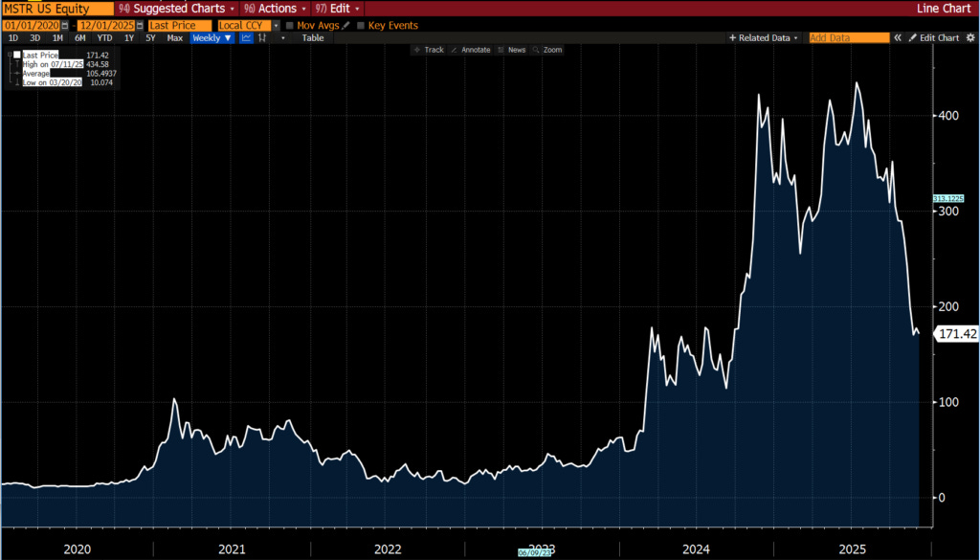This screenshot has width=980, height=560.
Task: Select the 1M range tab
Action: tap(57, 37)
